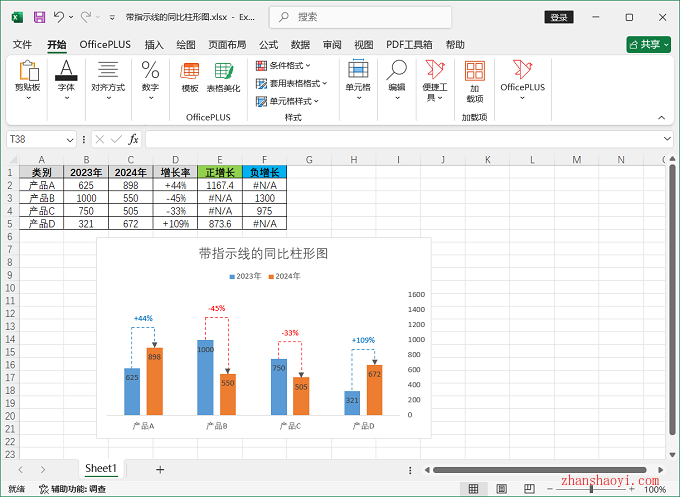Viewport: 680px width, 497px height.
Task: Click the insert function fx icon
Action: (x=133, y=139)
